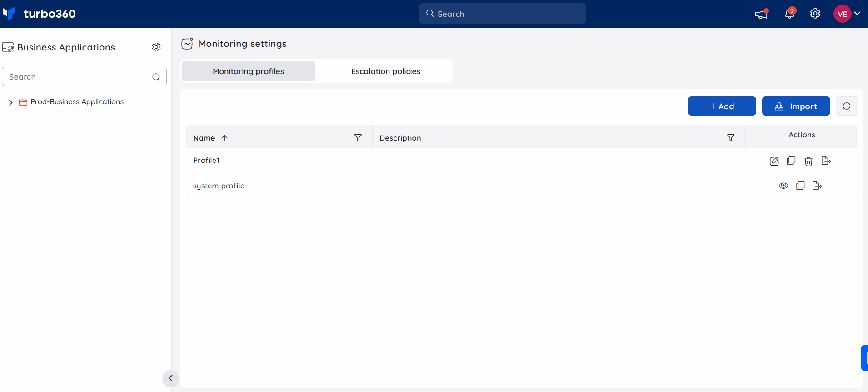Viewport: 868px width, 392px height.
Task: Click the Business Applications module icon
Action: tap(8, 47)
